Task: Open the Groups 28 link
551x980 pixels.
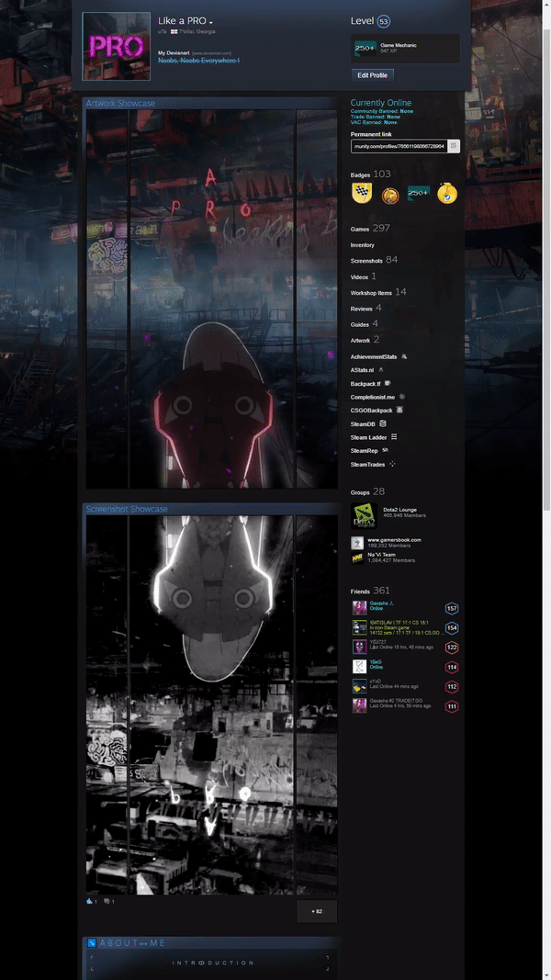Action: (x=368, y=492)
